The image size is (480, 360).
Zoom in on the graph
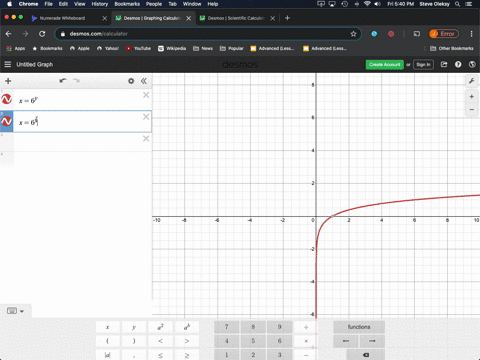pyautogui.click(x=472, y=97)
